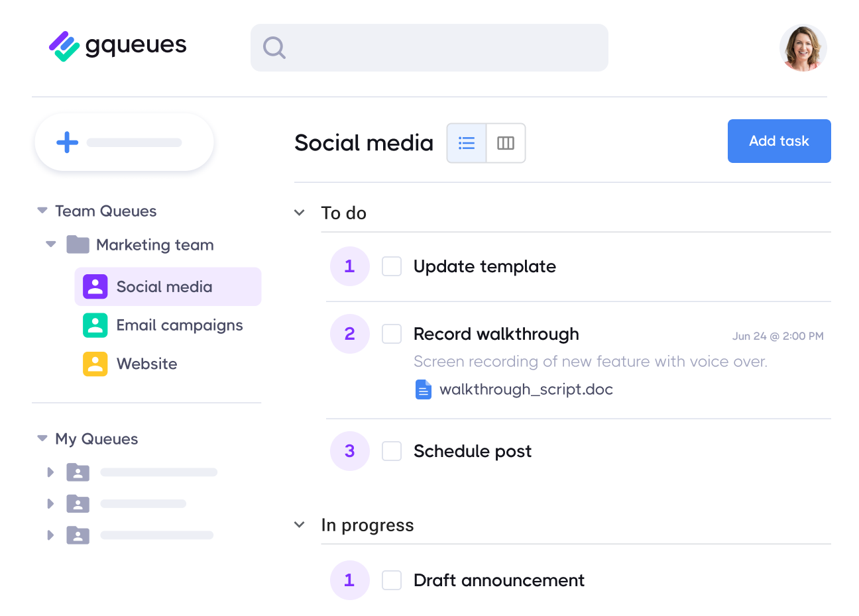This screenshot has height=616, width=859.
Task: Click the yellow Website queue icon
Action: click(x=95, y=364)
